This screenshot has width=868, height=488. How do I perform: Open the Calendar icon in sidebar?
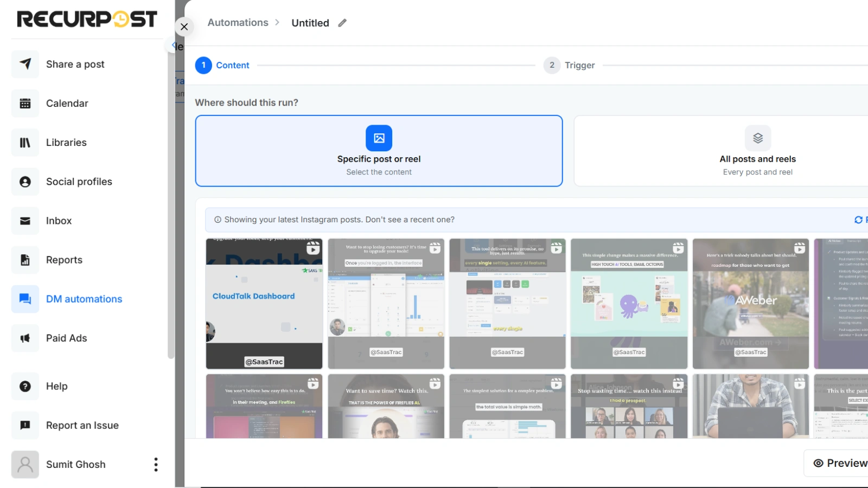point(24,103)
